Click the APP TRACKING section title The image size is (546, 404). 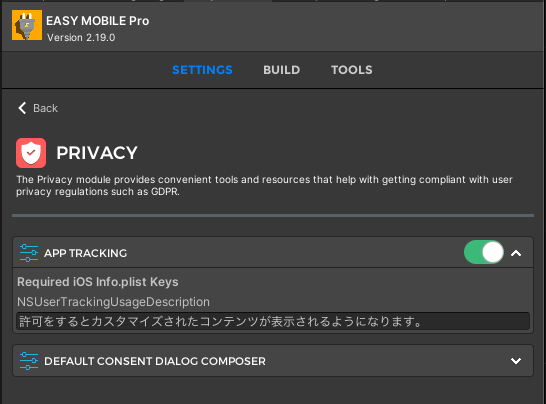[85, 253]
